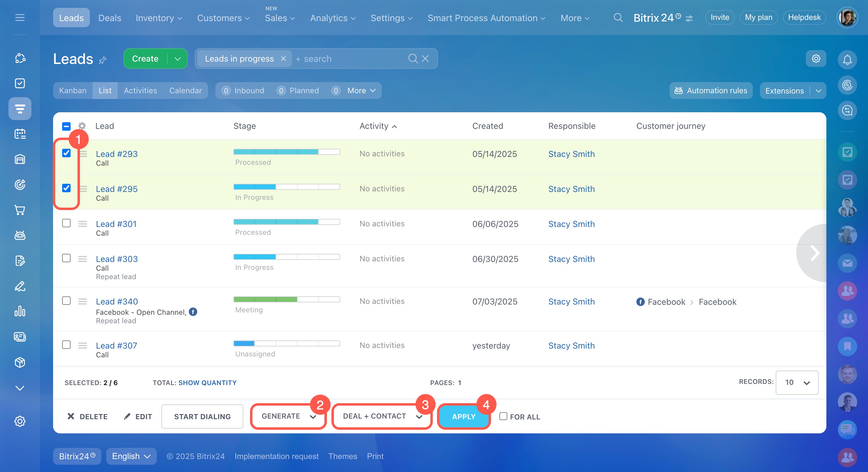This screenshot has height=472, width=868.
Task: Open the mail icon in right panel
Action: point(847,263)
